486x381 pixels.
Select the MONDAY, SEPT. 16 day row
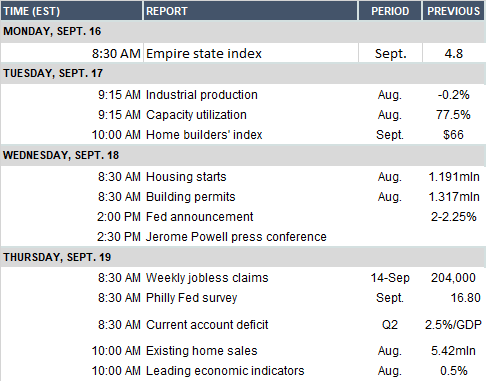(x=243, y=31)
